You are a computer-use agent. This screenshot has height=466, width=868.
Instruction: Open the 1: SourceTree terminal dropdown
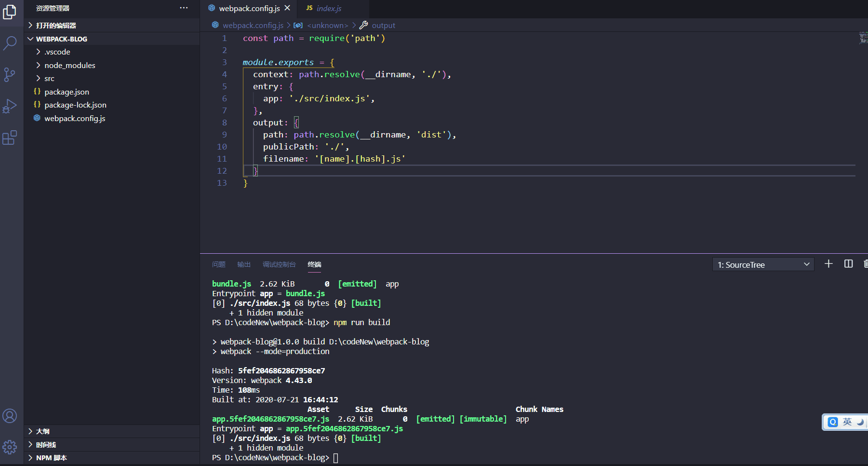click(x=763, y=264)
